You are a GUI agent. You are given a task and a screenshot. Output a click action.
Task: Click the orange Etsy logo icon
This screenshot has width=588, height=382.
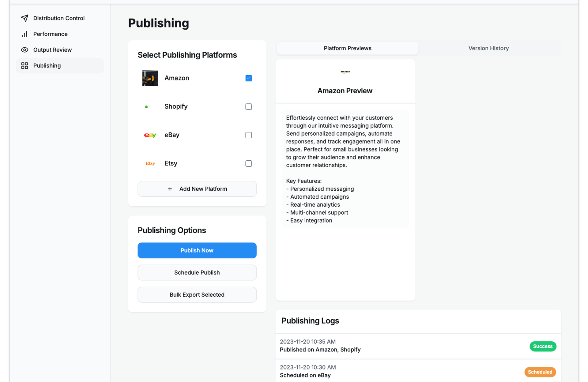[150, 163]
